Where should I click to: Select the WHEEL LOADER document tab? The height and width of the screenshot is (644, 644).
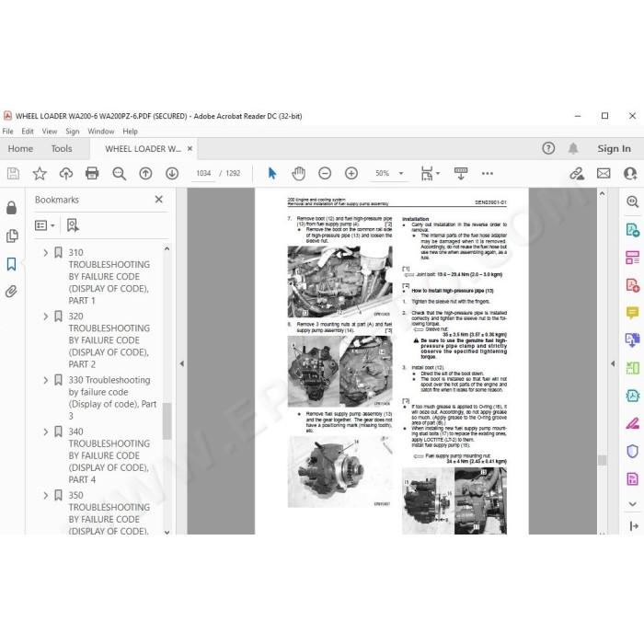[143, 149]
